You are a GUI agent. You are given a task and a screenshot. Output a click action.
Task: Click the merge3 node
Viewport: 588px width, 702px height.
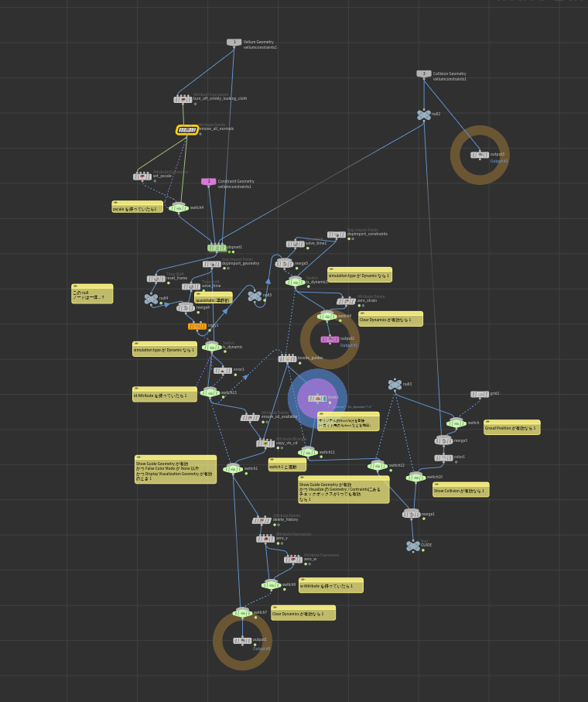[443, 440]
